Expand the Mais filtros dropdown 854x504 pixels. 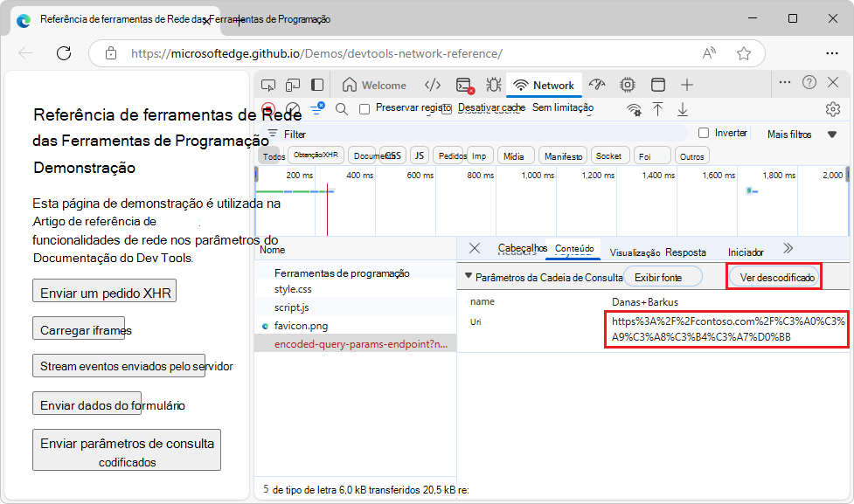pyautogui.click(x=801, y=135)
